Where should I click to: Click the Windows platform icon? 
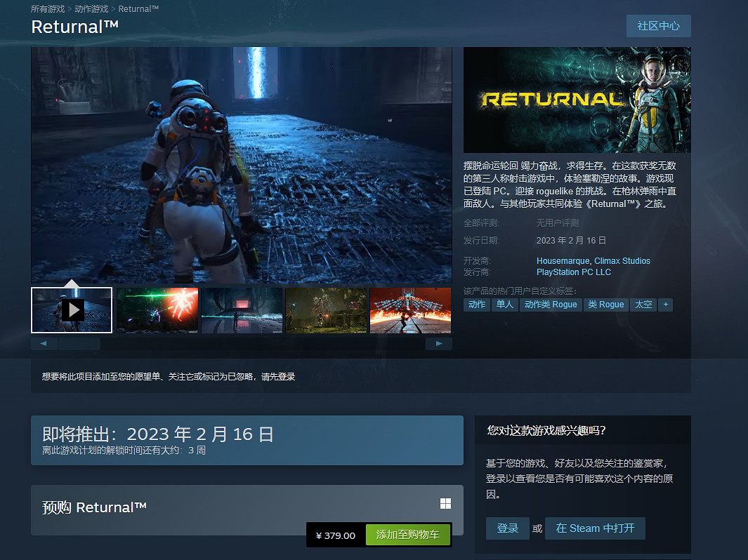click(445, 504)
